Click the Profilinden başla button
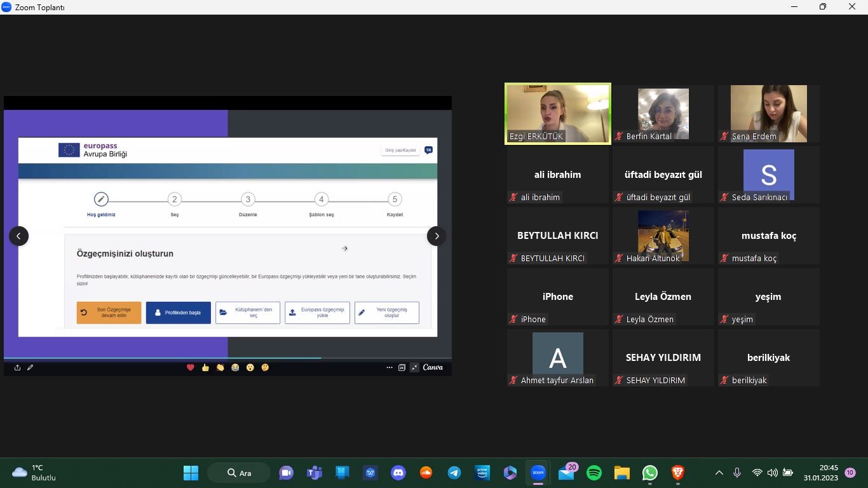This screenshot has height=488, width=868. [x=178, y=313]
